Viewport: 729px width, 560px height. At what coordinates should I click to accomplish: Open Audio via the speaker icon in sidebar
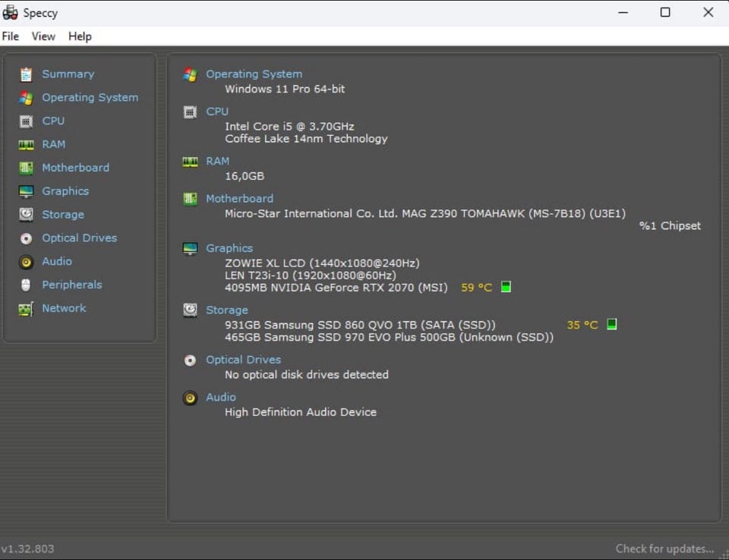26,262
